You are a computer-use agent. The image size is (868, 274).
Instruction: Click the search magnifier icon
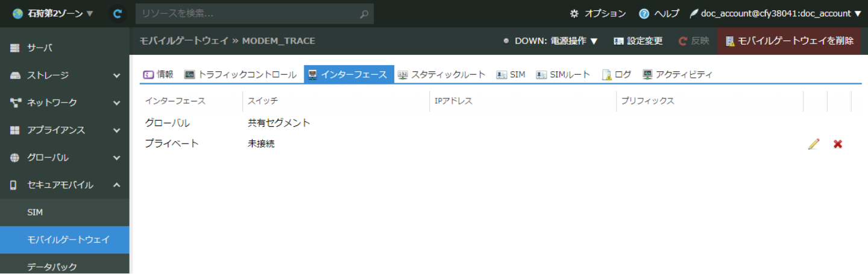(363, 14)
